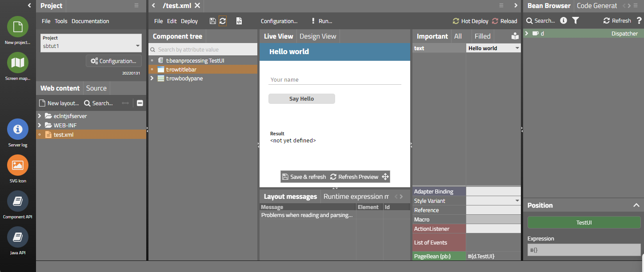
Task: Switch to the Design View tab
Action: click(x=318, y=36)
